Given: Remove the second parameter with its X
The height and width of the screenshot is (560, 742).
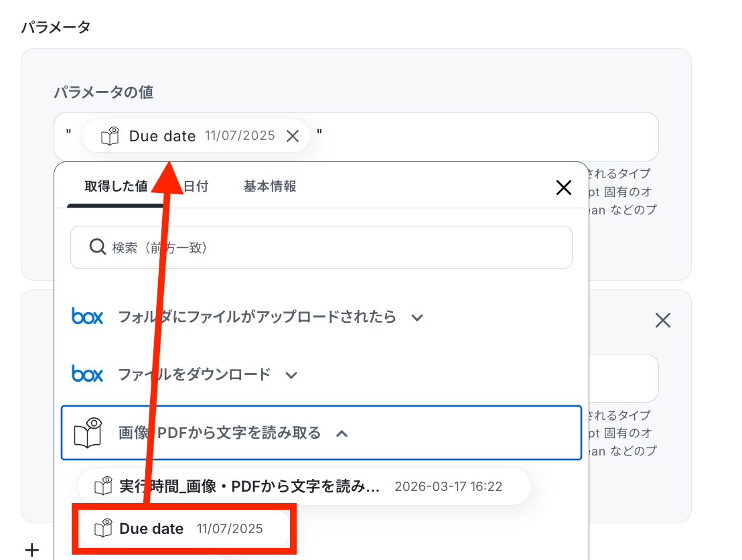Looking at the screenshot, I should [x=662, y=320].
